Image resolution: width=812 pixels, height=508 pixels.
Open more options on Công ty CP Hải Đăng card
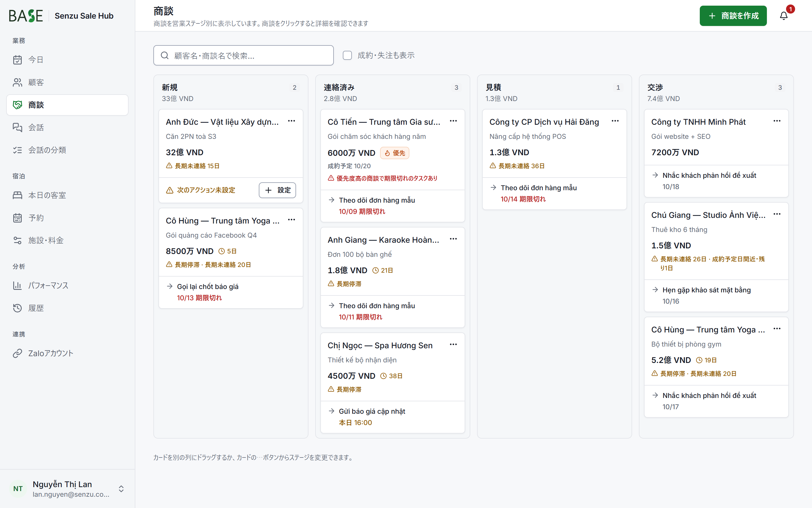click(x=615, y=121)
